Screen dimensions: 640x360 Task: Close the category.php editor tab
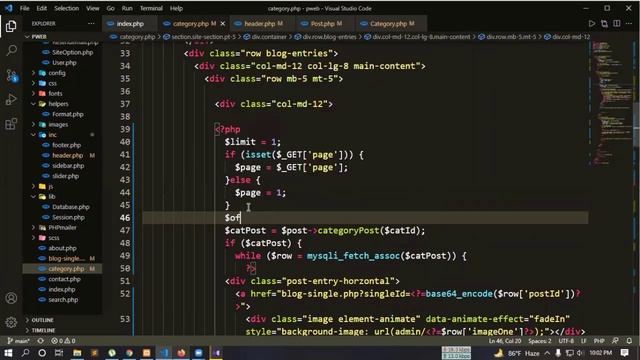[223, 24]
